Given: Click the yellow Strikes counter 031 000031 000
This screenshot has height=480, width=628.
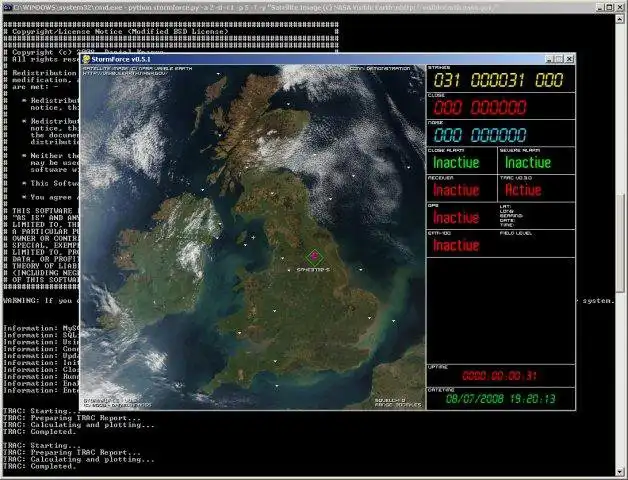Looking at the screenshot, I should pyautogui.click(x=499, y=80).
